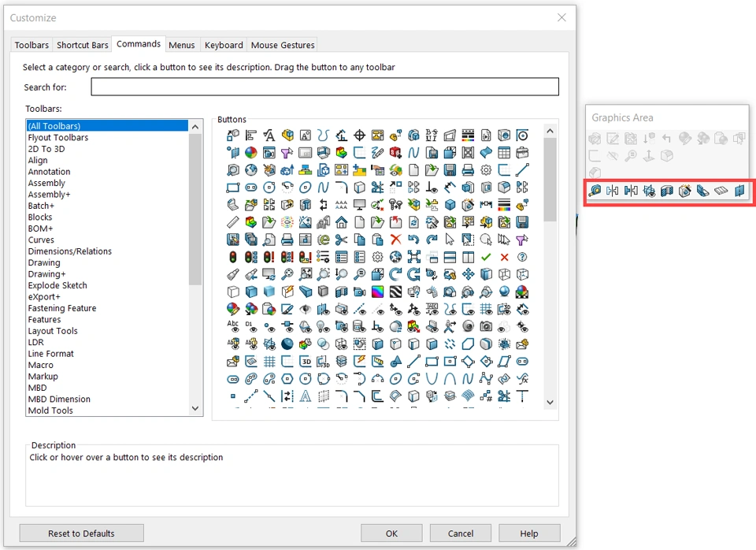Open the Toolbars tab
Screen dimensions: 756x550
coord(31,45)
